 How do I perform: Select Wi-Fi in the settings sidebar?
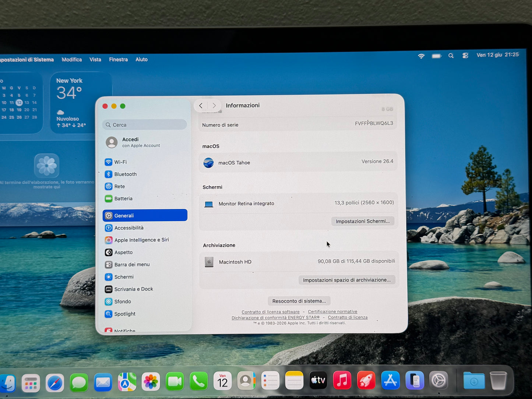click(x=145, y=162)
